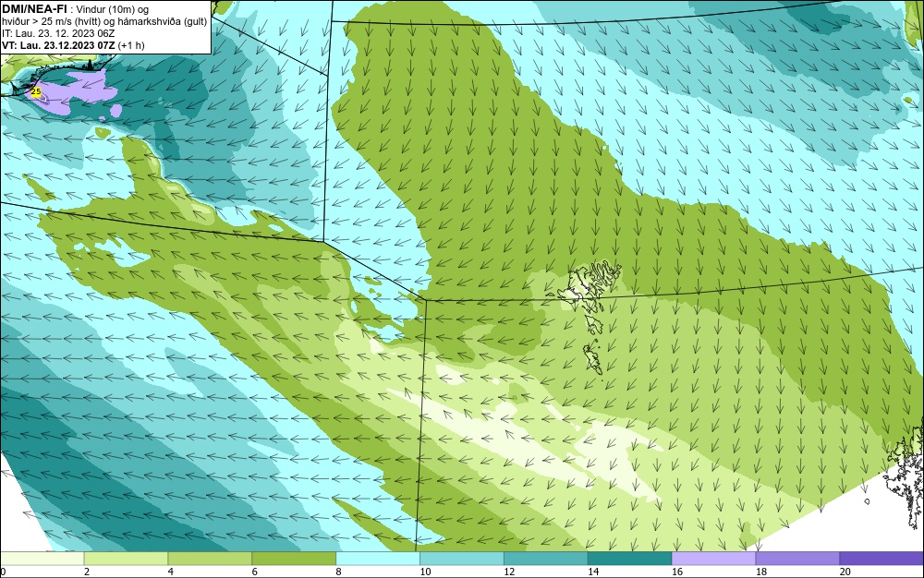Click the dark violet legend swatch above 20
This screenshot has height=578, width=924.
pyautogui.click(x=881, y=558)
